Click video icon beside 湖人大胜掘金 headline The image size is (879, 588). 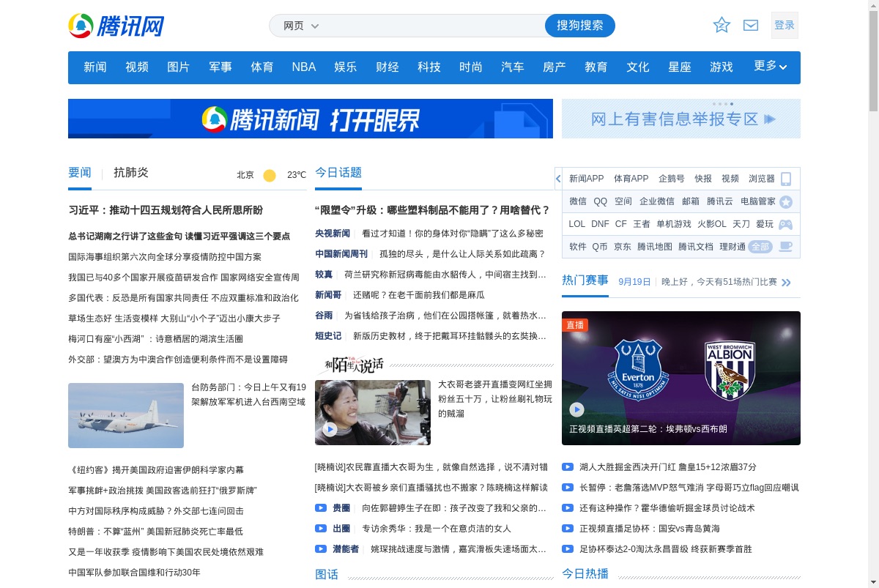click(x=568, y=466)
